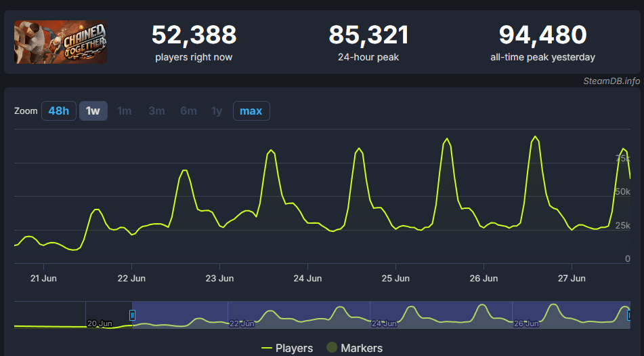Image resolution: width=644 pixels, height=356 pixels.
Task: Click the Markers circle legend icon
Action: [332, 347]
